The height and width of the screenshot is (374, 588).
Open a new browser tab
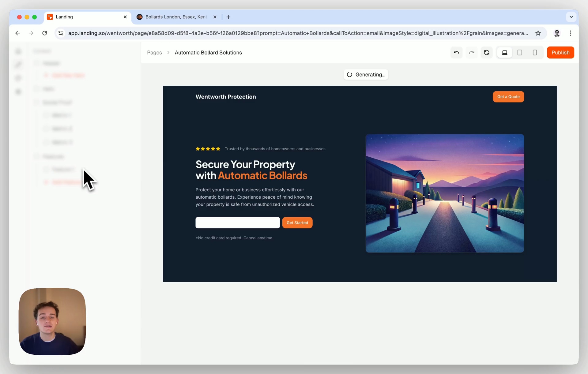[228, 17]
